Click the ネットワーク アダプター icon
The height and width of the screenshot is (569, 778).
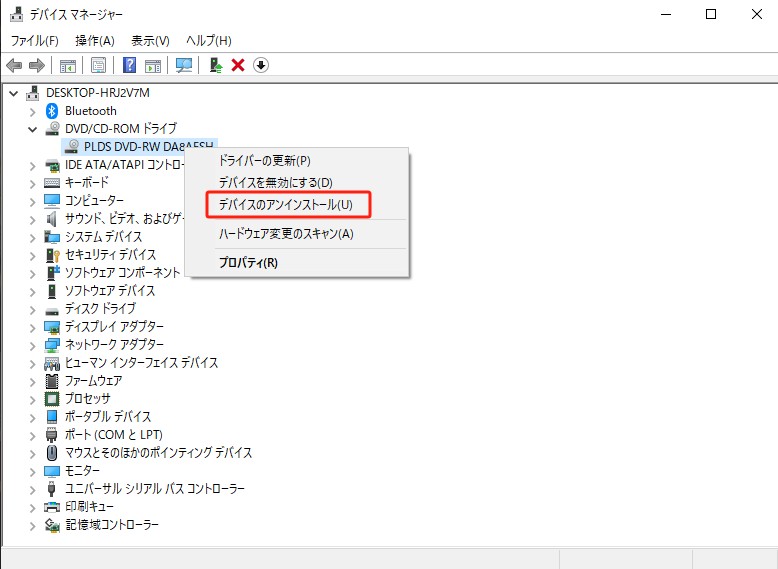pos(52,345)
